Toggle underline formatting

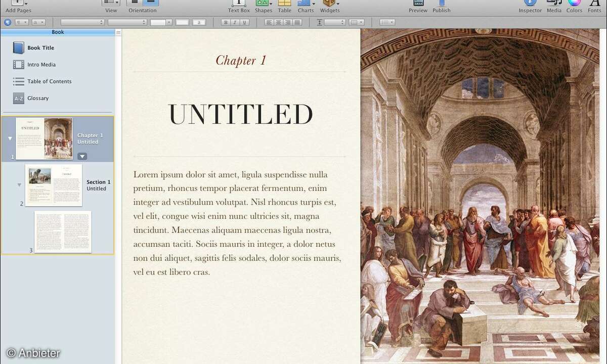(244, 22)
